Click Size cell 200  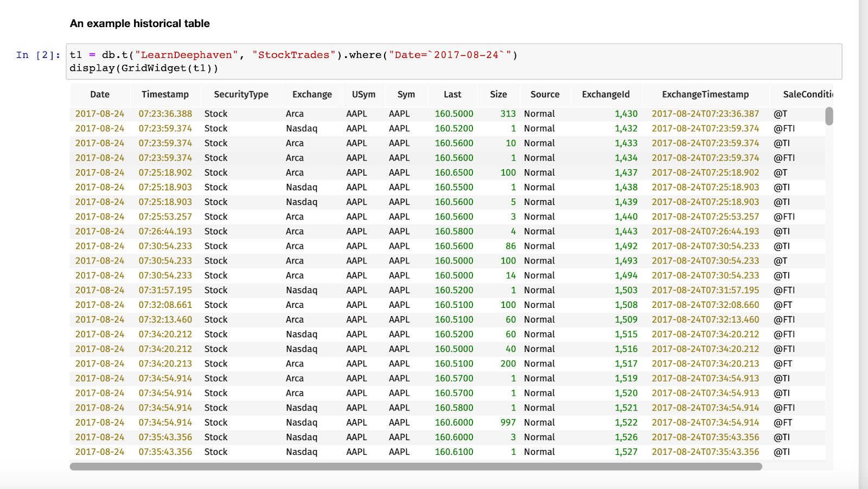point(508,364)
